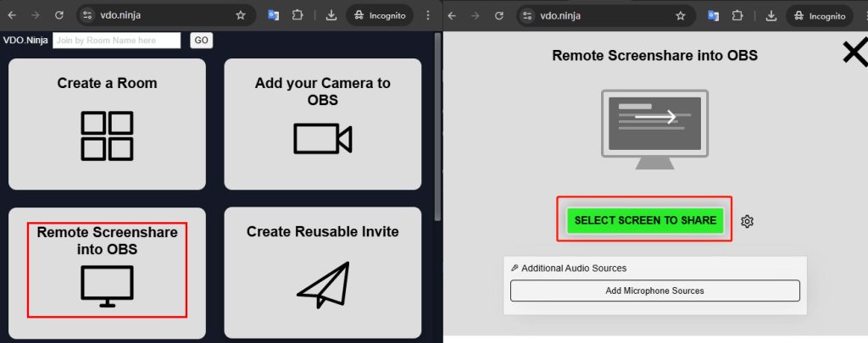Click Incognito badge in left browser

pos(381,15)
